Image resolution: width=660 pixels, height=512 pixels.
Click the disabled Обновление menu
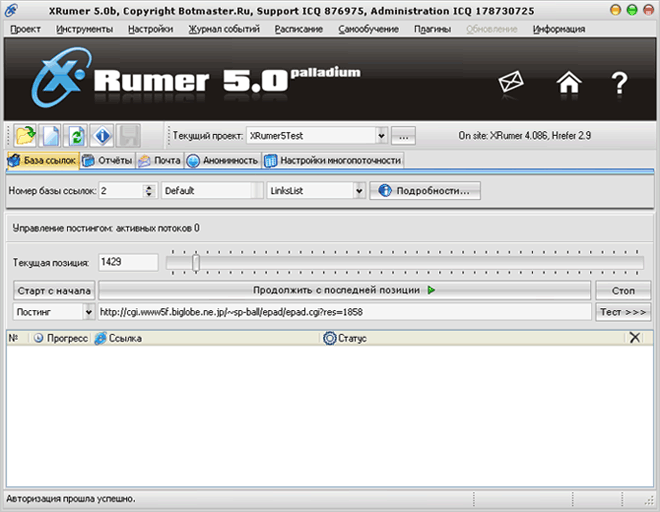pos(492,29)
